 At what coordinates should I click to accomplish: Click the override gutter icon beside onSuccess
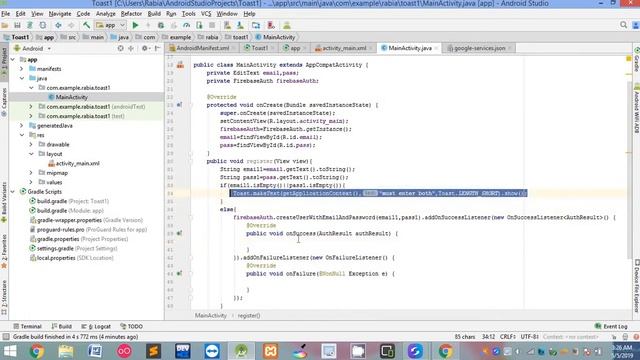179,233
